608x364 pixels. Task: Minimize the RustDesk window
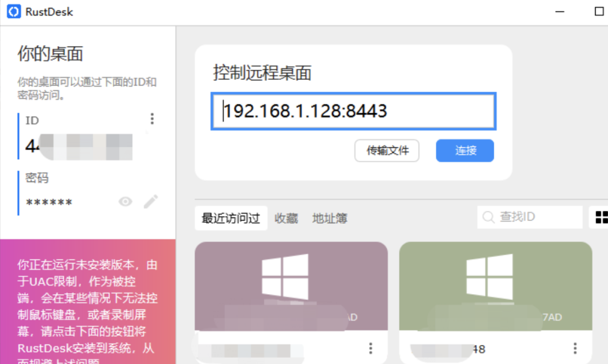(x=560, y=12)
